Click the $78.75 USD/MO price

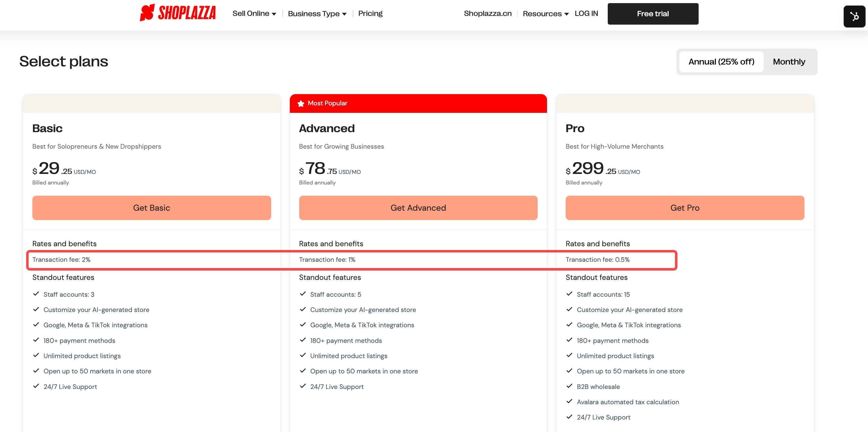pos(330,168)
